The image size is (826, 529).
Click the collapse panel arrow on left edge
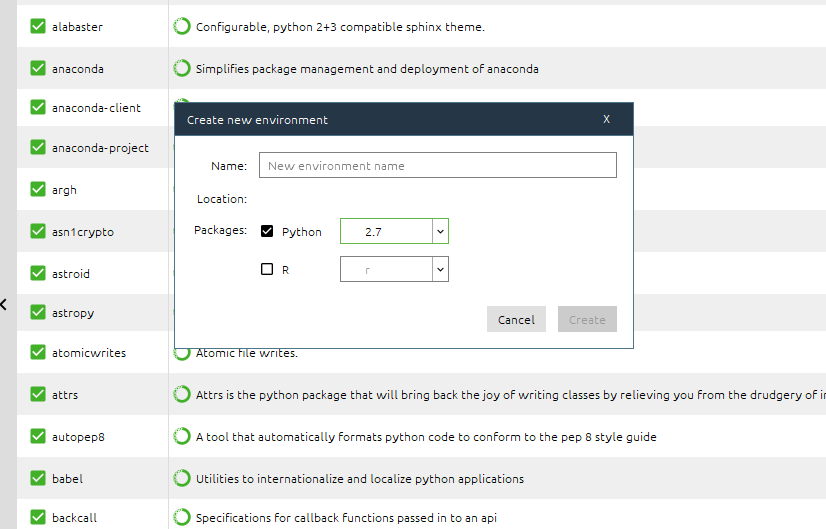click(4, 305)
